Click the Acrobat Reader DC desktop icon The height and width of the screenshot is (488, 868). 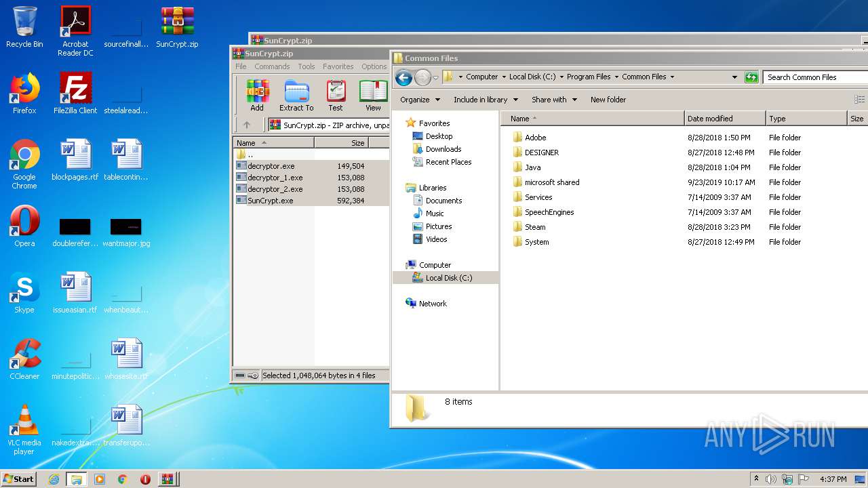75,31
